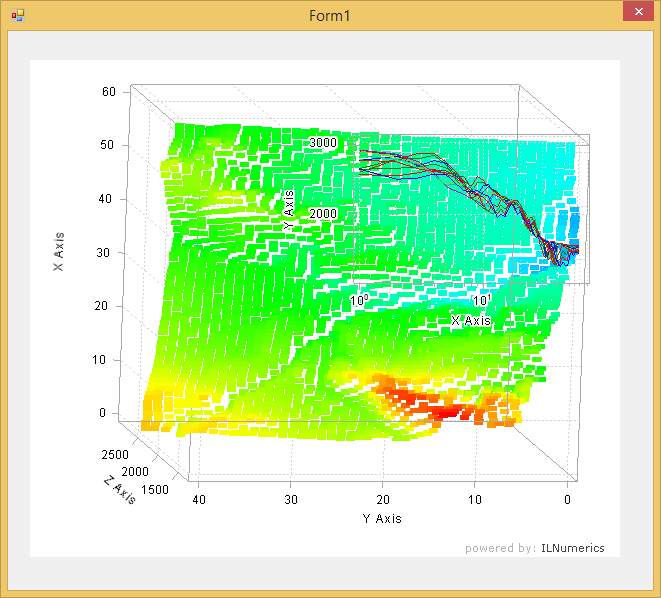Click the bottom Y axis tick label 0
Screen dimensions: 661x598
567,500
